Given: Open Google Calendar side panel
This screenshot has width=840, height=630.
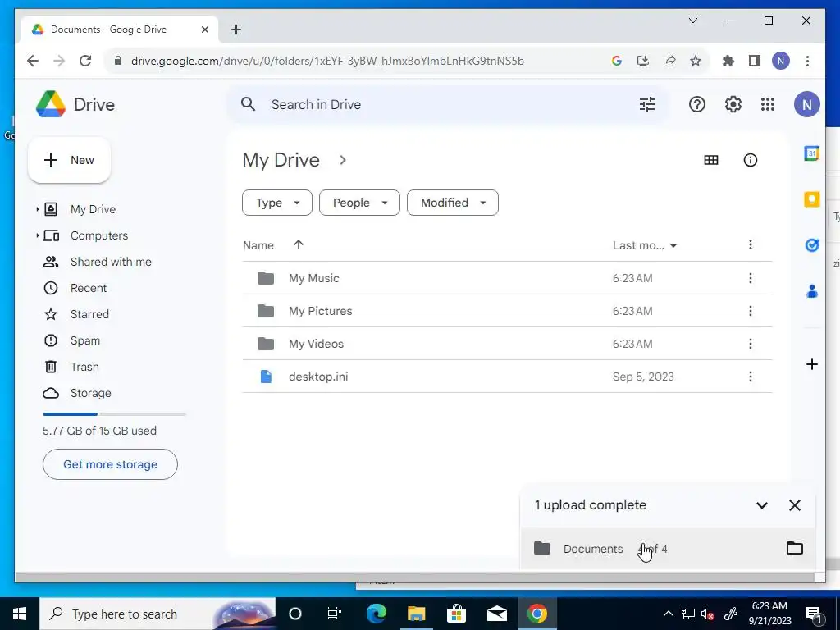Looking at the screenshot, I should tap(811, 153).
